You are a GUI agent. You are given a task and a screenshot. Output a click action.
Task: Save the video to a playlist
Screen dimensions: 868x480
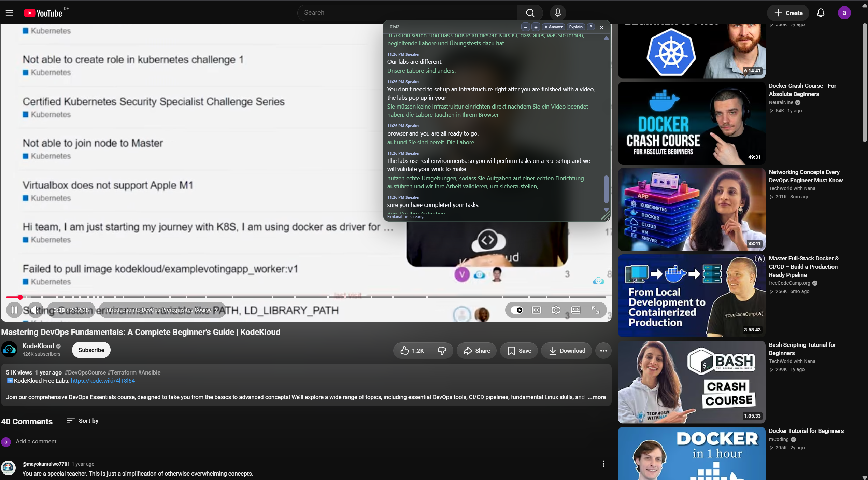point(519,351)
